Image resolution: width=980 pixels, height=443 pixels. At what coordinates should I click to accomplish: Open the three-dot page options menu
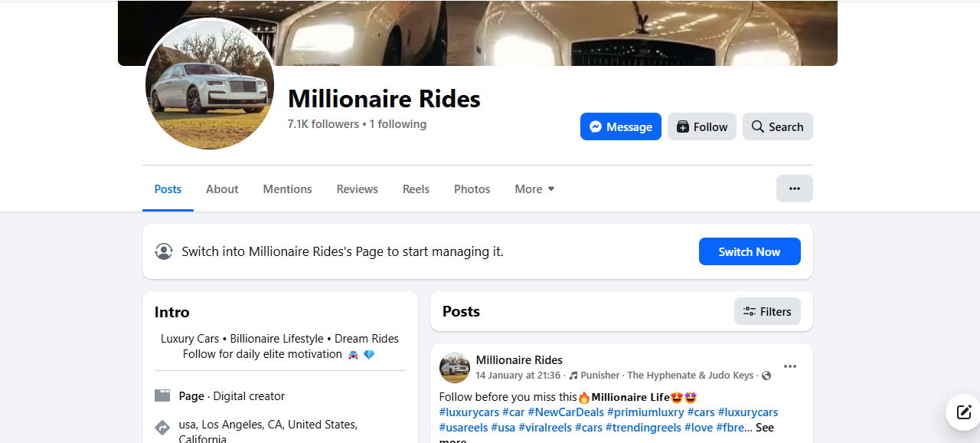pos(794,189)
